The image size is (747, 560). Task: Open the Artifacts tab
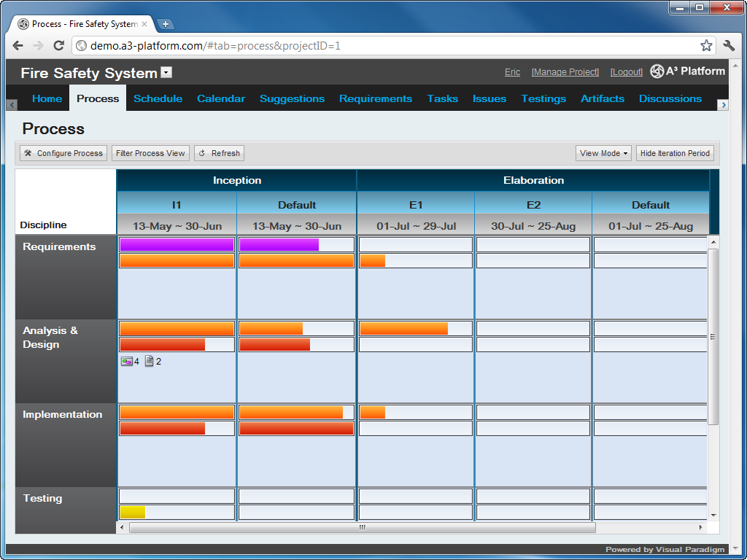pos(602,98)
